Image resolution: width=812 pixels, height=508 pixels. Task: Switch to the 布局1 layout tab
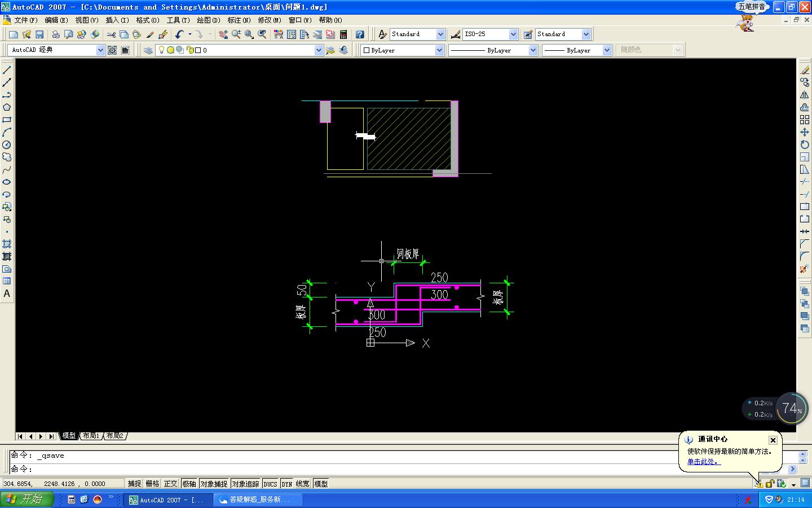pos(91,436)
